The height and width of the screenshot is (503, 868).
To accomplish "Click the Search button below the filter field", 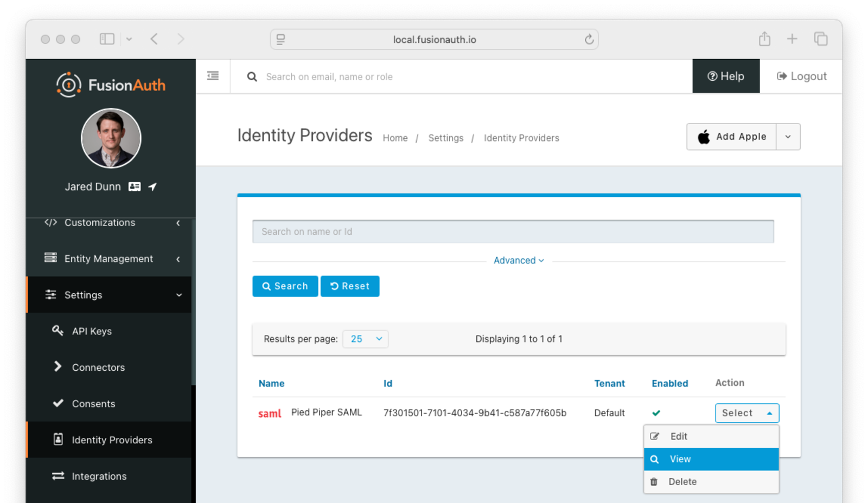I will click(285, 286).
